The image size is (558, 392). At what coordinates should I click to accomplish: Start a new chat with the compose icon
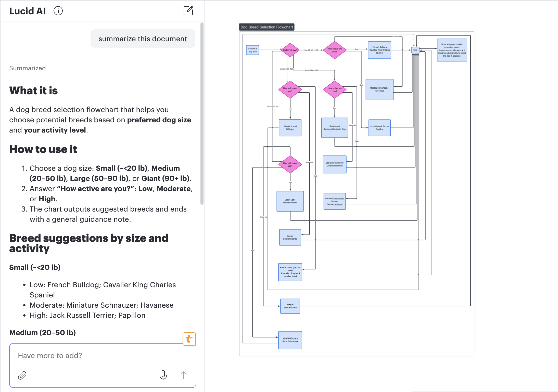188,11
